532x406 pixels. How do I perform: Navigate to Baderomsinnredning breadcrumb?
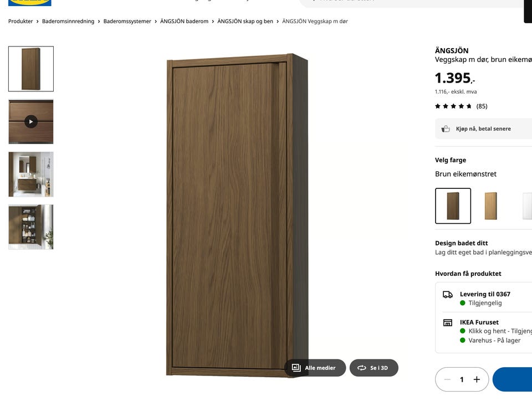[x=68, y=21]
